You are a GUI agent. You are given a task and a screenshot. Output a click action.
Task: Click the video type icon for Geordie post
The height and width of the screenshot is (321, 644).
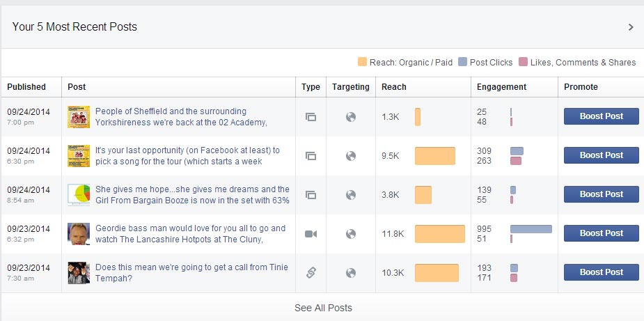tap(311, 234)
